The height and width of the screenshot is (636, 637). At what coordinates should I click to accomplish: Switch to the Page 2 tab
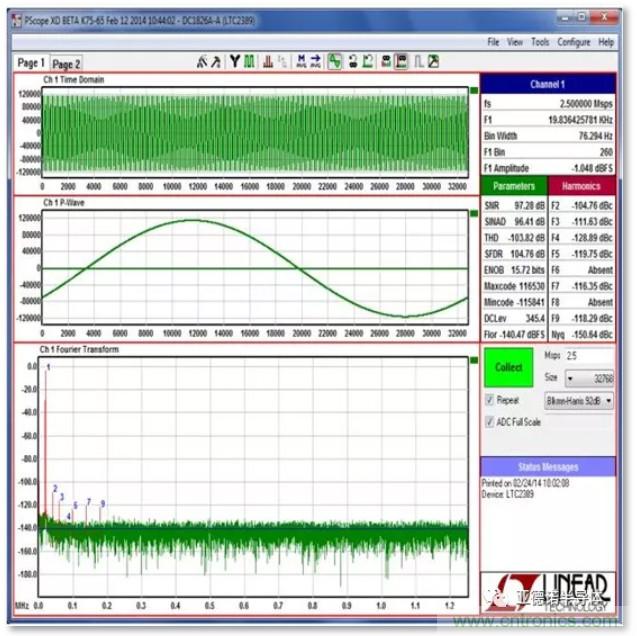(x=66, y=63)
